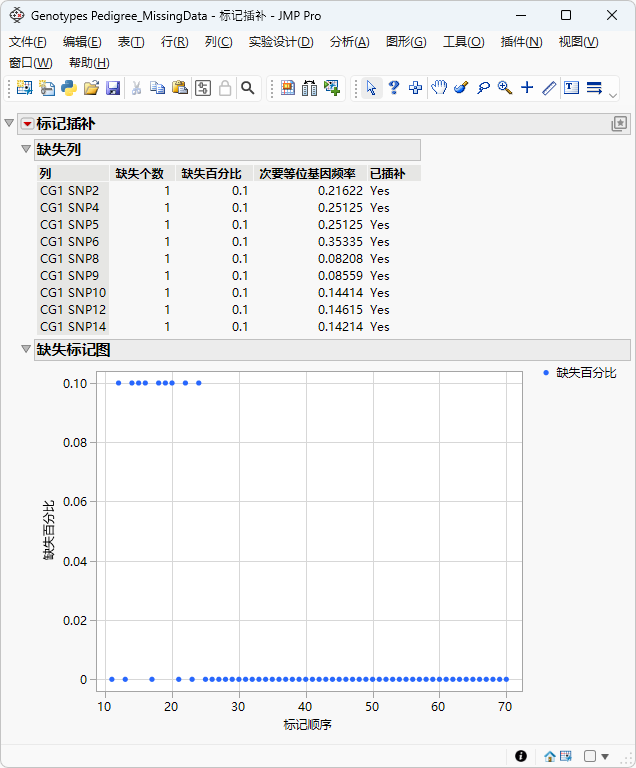The image size is (636, 768).
Task: Open the status bar dropdown arrow
Action: 605,757
